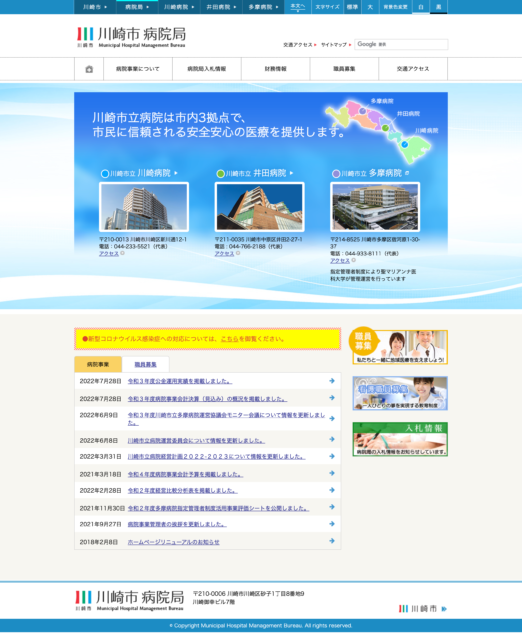
Task: Switch text size to large (大)
Action: tap(370, 7)
